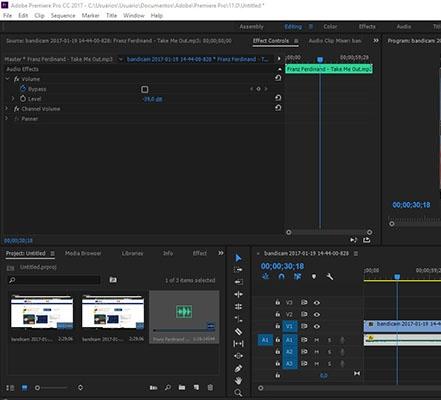Open sort icons menu in Project panel
Viewport: 441px width, 400px height.
pyautogui.click(x=80, y=388)
